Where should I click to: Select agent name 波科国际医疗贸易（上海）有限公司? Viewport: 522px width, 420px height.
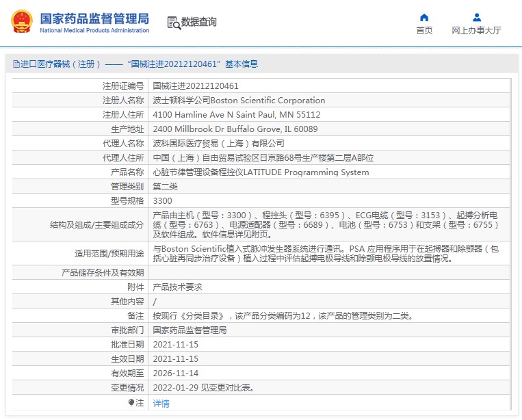point(218,144)
